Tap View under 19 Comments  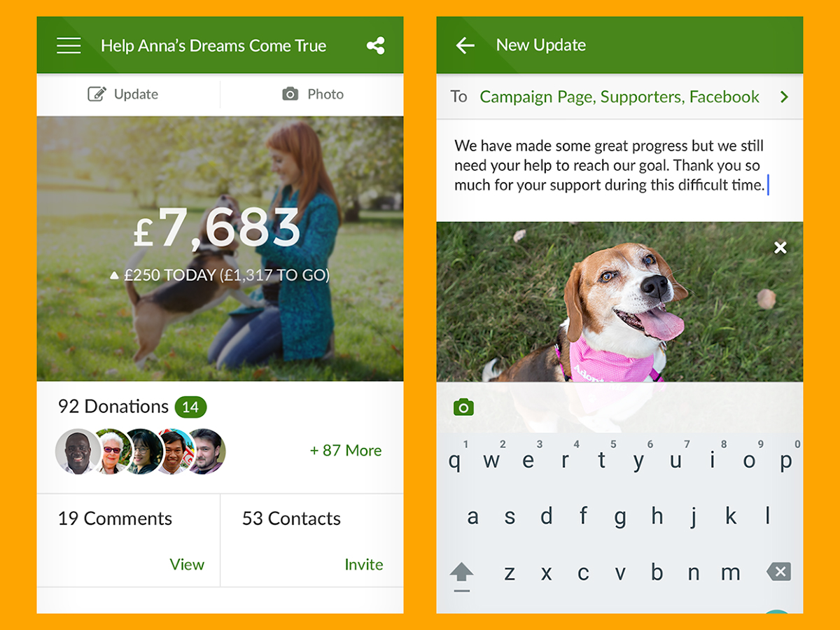[187, 564]
